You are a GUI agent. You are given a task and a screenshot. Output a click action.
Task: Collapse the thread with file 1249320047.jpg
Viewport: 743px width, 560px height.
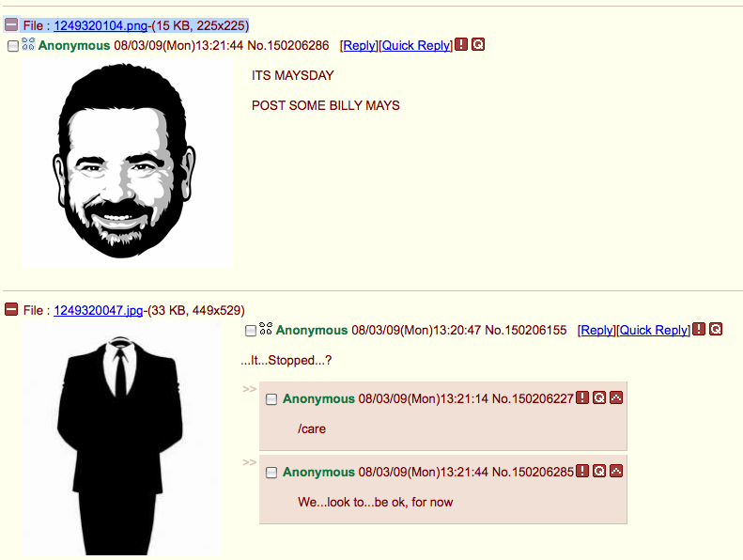click(11, 310)
